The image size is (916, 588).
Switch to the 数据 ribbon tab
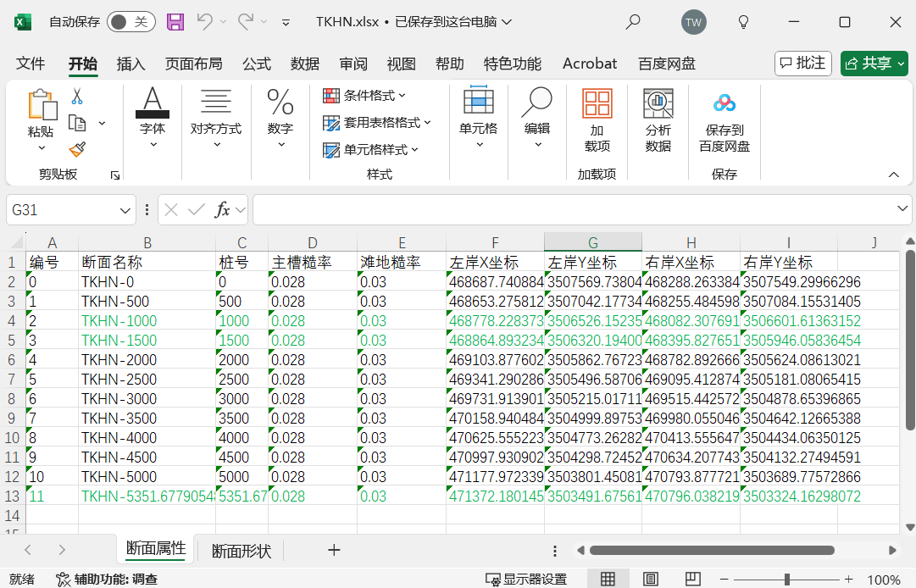click(305, 64)
